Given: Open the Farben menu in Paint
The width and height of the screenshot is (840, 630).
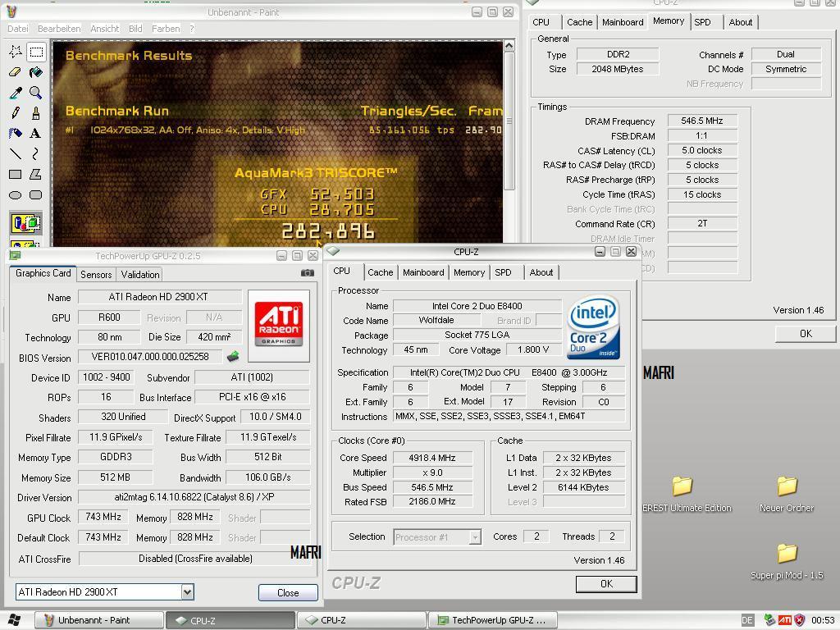Looking at the screenshot, I should point(166,29).
